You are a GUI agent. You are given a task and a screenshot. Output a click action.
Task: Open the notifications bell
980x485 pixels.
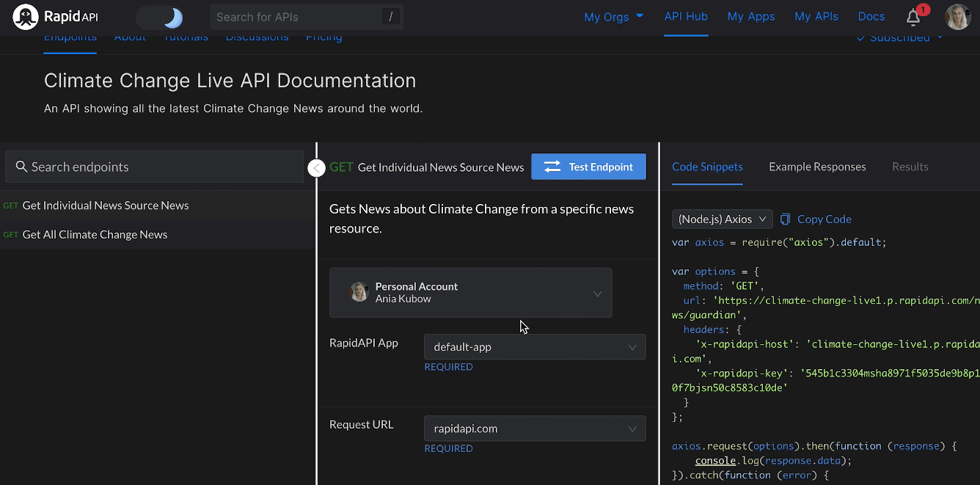[913, 17]
